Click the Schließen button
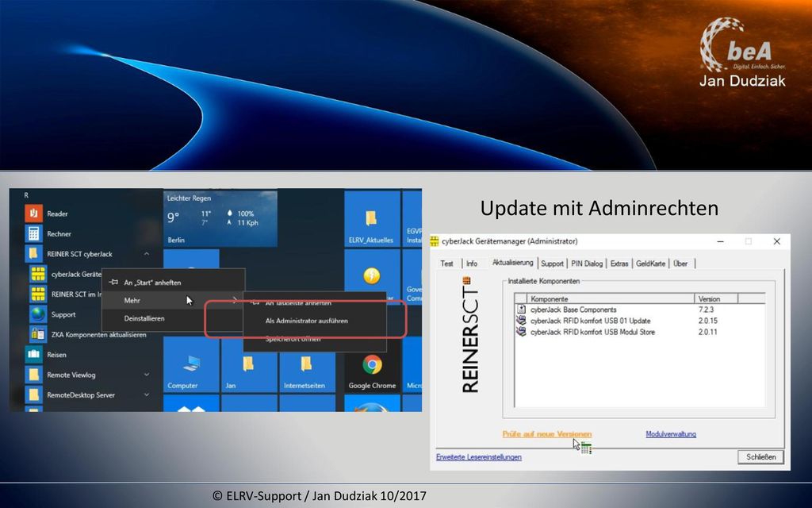Image resolution: width=812 pixels, height=508 pixels. click(x=760, y=456)
